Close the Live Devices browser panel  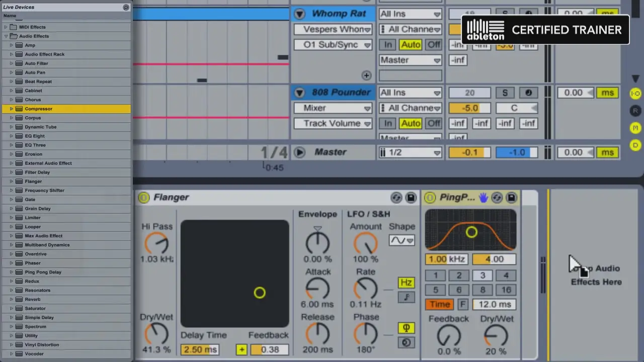pos(126,7)
